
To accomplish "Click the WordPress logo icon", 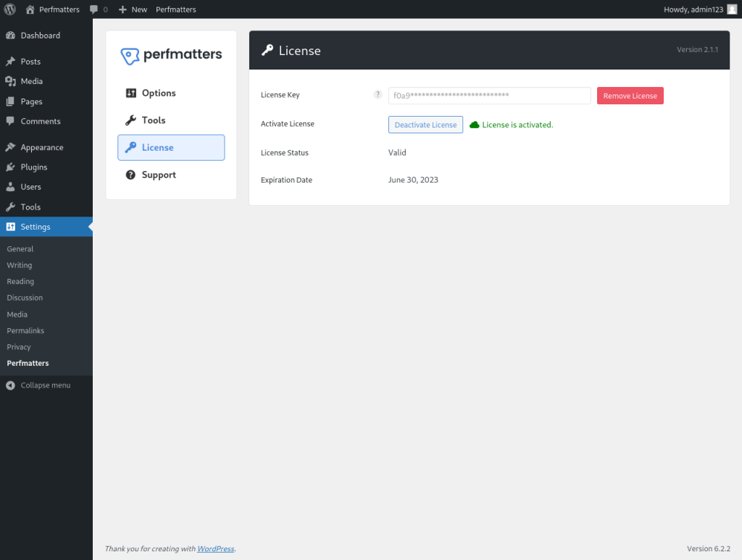I will tap(10, 9).
